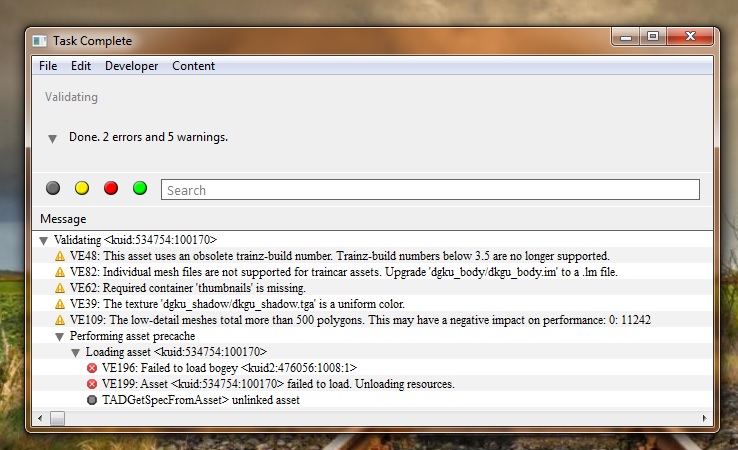This screenshot has width=738, height=450.
Task: Toggle the yellow warnings filter
Action: [x=82, y=188]
